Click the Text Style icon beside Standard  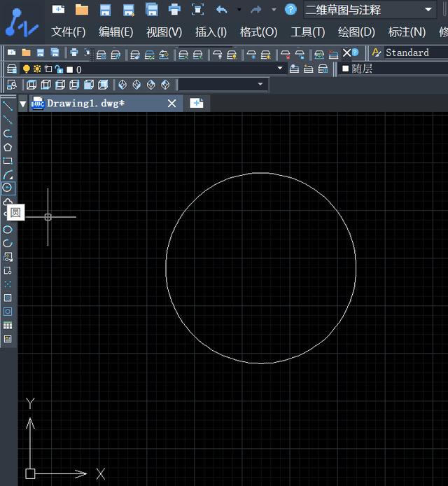376,53
